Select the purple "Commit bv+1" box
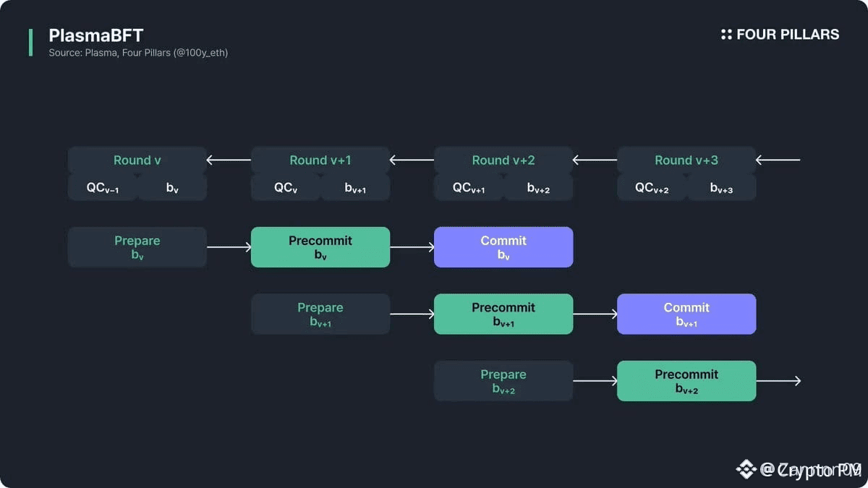 (686, 314)
